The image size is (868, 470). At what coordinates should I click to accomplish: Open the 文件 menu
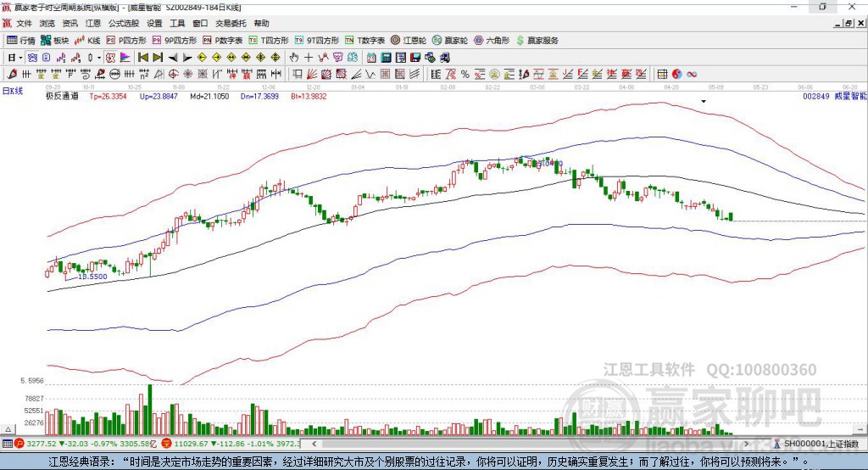tap(24, 23)
